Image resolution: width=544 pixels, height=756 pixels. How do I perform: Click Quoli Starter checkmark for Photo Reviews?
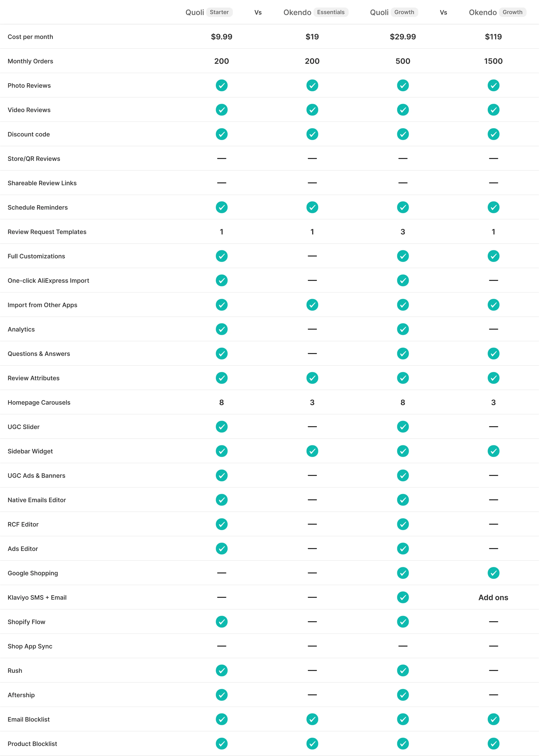[221, 85]
